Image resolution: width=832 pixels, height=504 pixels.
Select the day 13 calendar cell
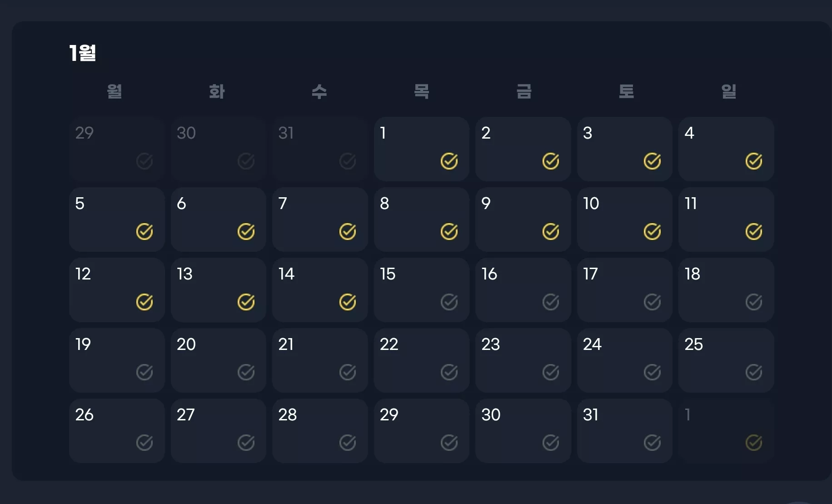219,290
